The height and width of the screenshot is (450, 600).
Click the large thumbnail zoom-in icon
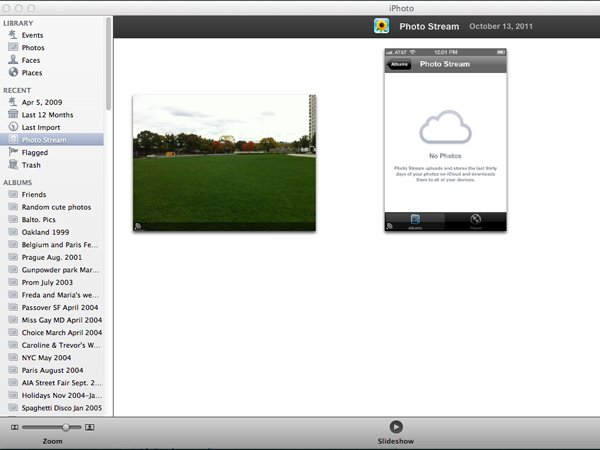pyautogui.click(x=90, y=427)
